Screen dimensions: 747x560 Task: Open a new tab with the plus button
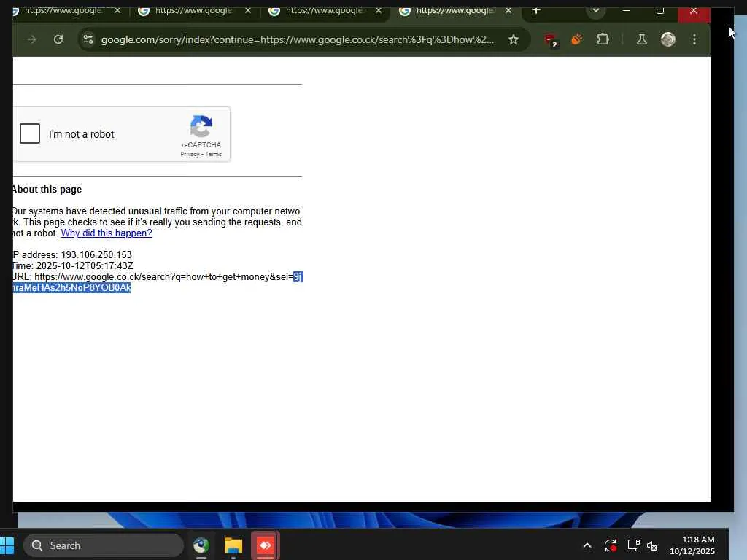pyautogui.click(x=536, y=10)
